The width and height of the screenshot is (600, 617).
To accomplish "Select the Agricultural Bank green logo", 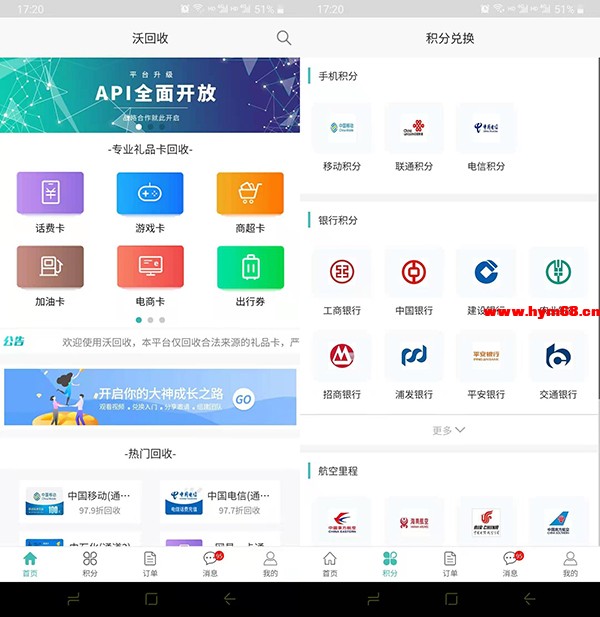I will click(x=558, y=272).
